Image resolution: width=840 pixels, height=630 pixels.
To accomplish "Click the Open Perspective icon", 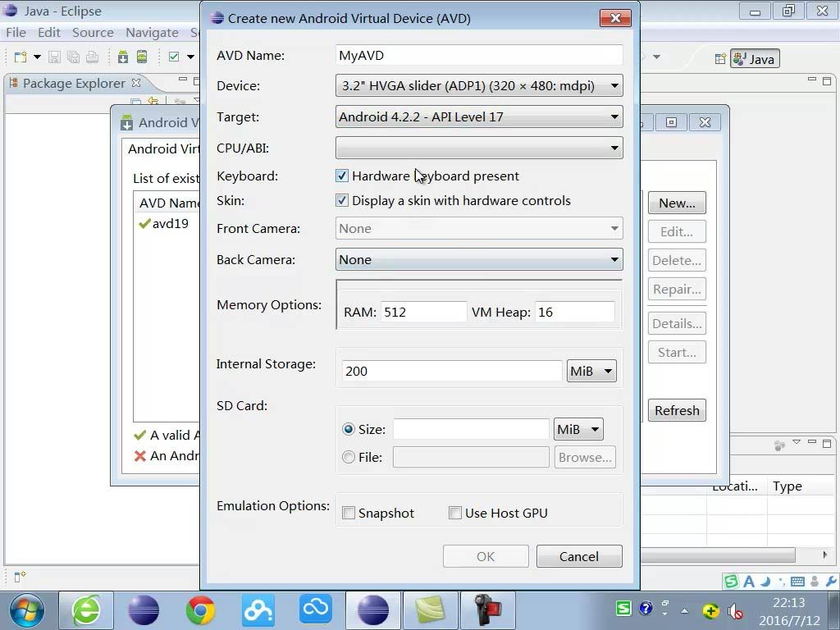I will point(720,58).
